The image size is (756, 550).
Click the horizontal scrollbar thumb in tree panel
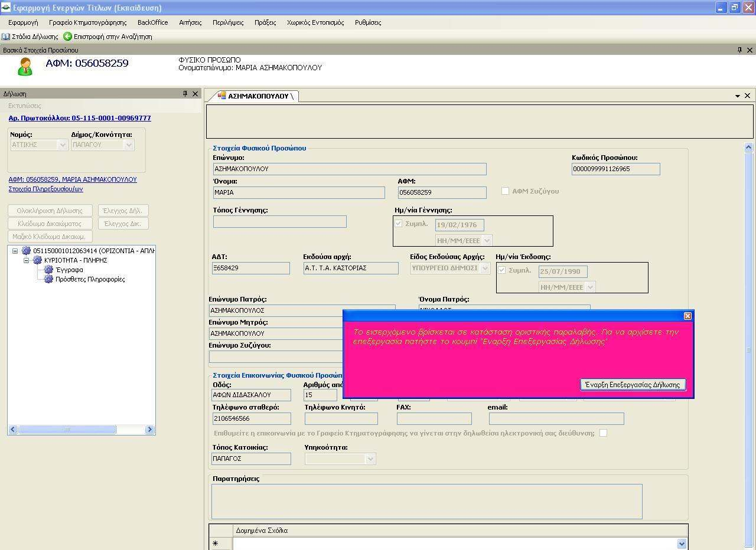click(67, 430)
